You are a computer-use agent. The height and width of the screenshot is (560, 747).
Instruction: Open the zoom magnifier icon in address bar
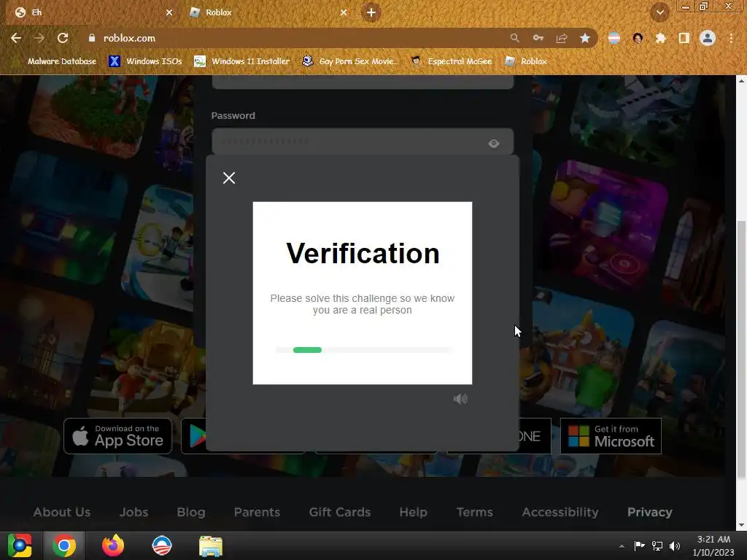pyautogui.click(x=514, y=38)
